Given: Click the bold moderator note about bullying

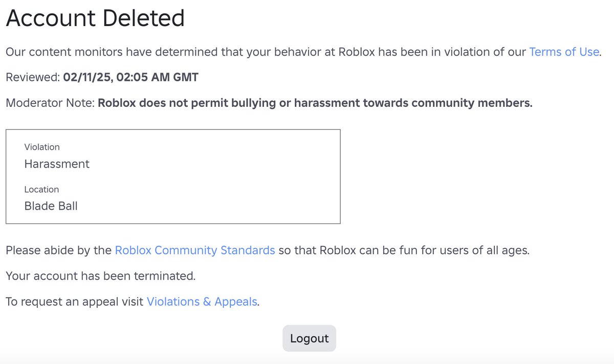Looking at the screenshot, I should (x=315, y=103).
